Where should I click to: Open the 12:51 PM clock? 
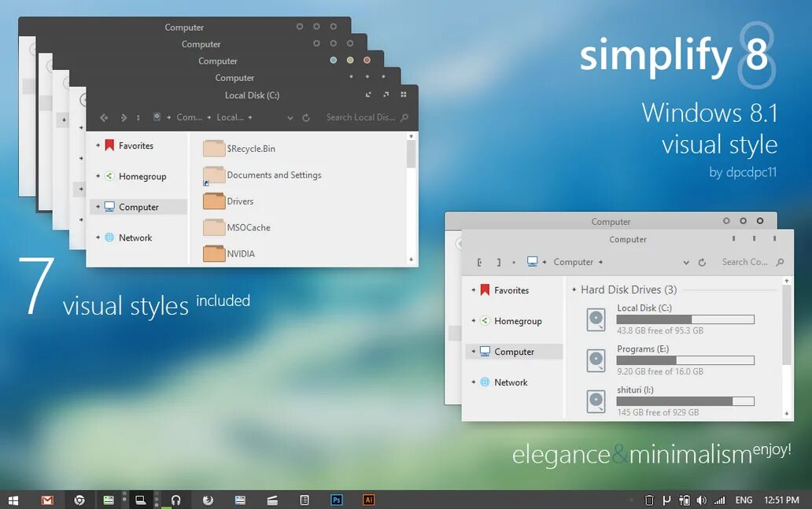[781, 500]
